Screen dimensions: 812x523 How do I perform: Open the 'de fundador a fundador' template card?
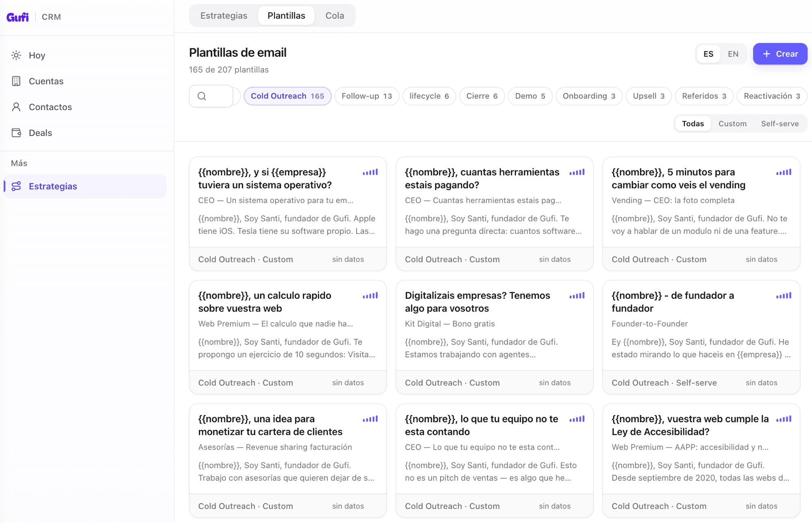(701, 337)
